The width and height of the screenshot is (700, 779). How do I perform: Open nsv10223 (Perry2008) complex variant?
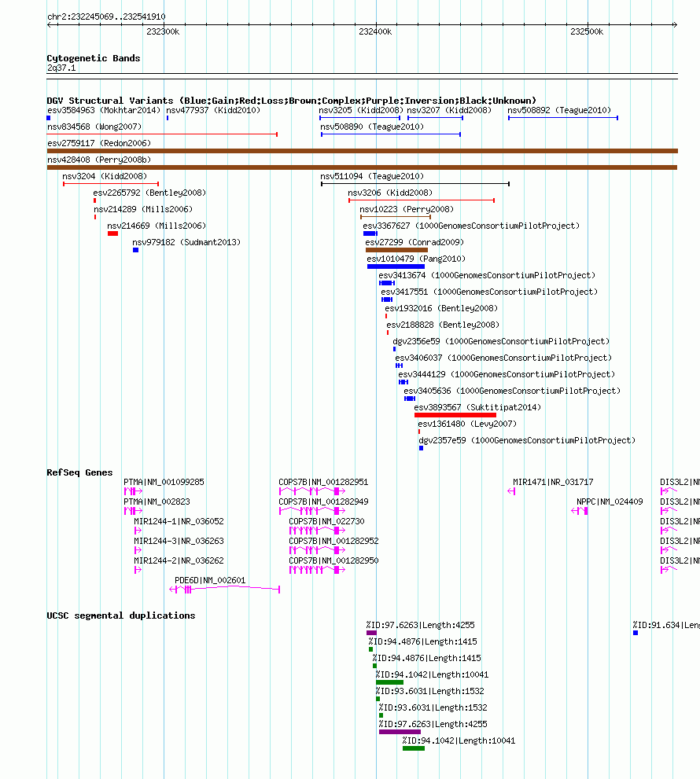click(407, 209)
